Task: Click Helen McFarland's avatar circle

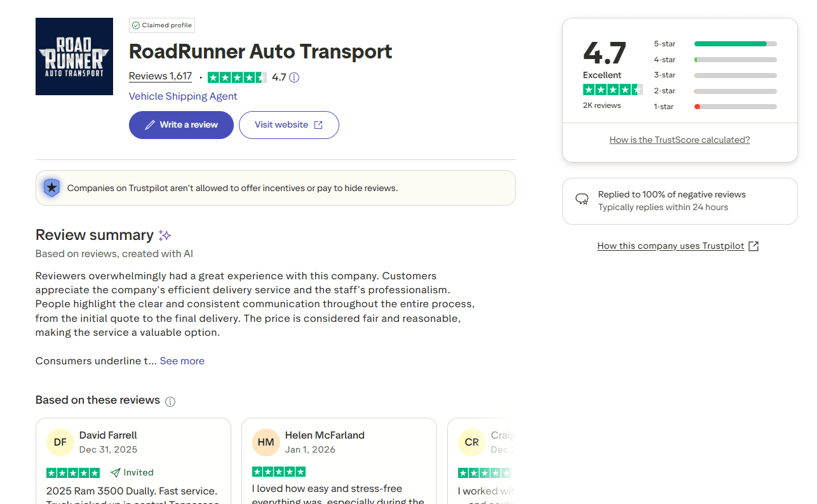Action: tap(266, 442)
